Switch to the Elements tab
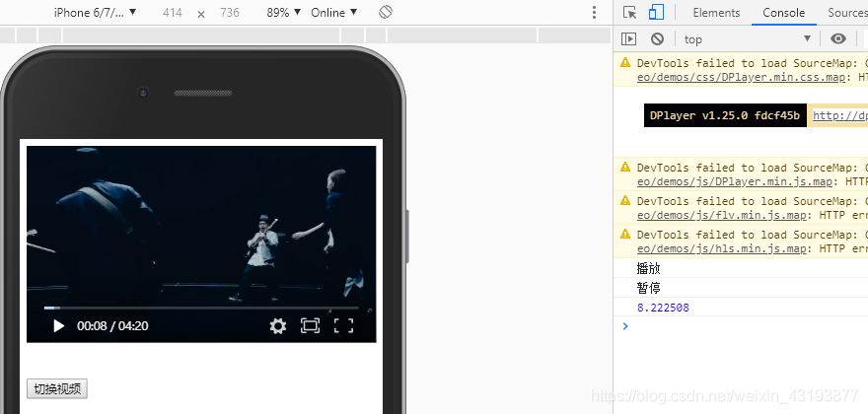 pyautogui.click(x=716, y=13)
